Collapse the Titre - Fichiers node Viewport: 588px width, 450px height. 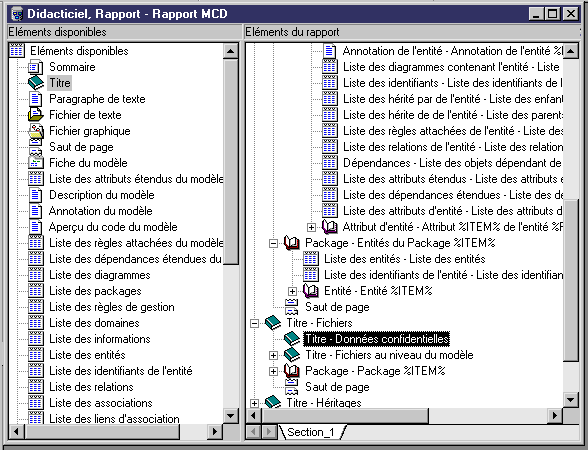[x=255, y=323]
